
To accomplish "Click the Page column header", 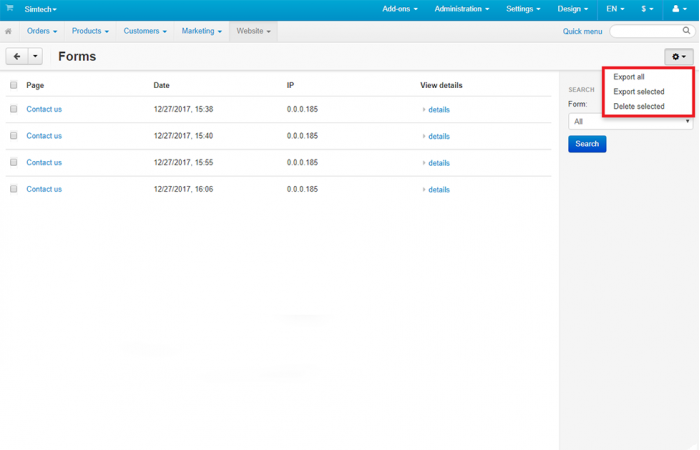I will tap(35, 85).
